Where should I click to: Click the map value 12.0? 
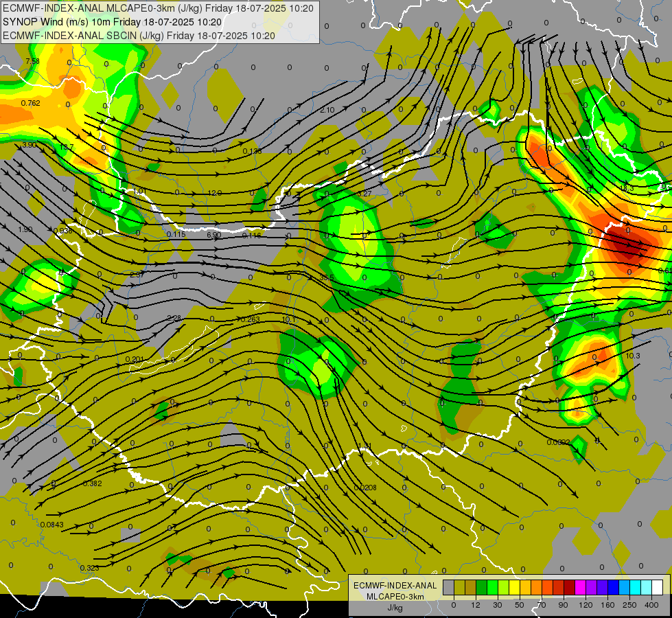pos(214,193)
